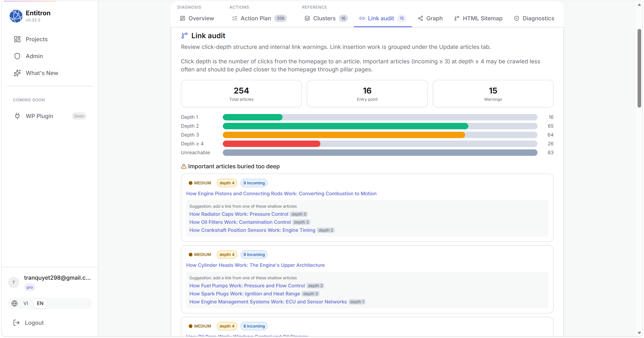
Task: Open How Oil Filters Work link
Action: click(240, 222)
